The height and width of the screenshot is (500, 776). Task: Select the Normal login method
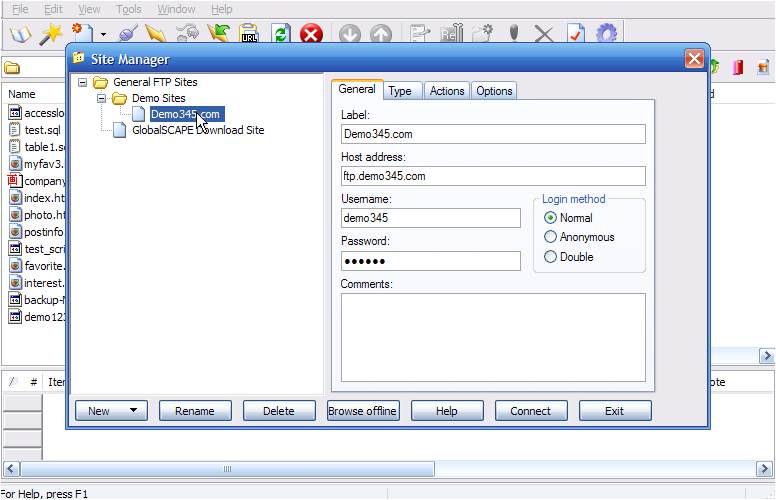click(550, 218)
